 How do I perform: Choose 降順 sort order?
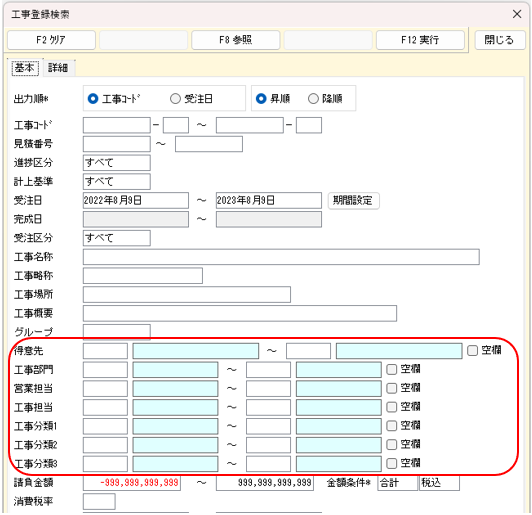pyautogui.click(x=313, y=99)
